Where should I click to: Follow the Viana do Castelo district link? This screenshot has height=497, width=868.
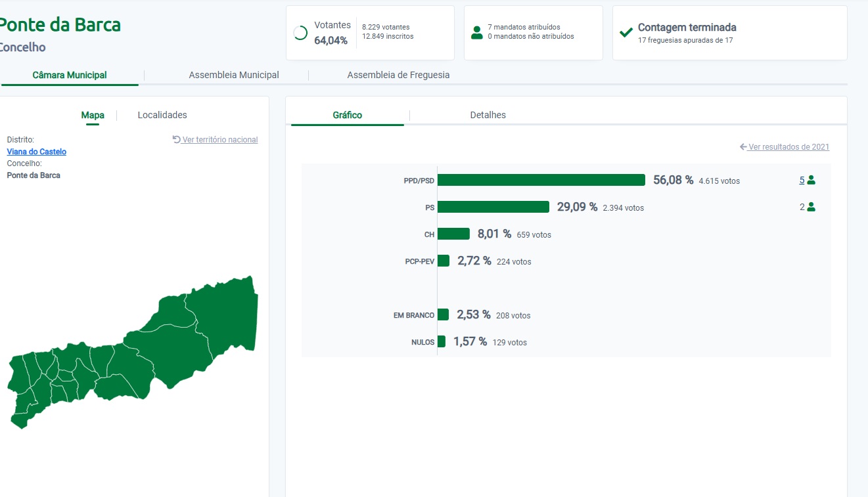tap(37, 152)
